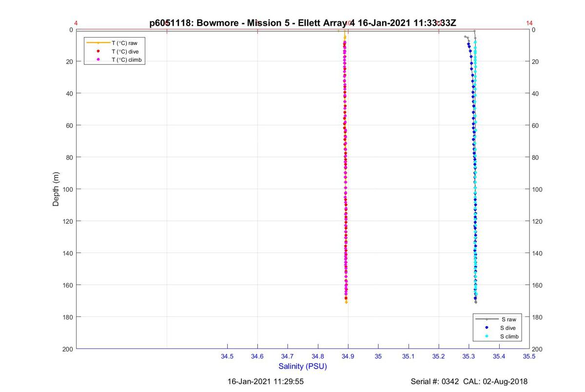Click the 34.8 salinity tick label
Screen dimensions: 585x392
pyautogui.click(x=318, y=357)
